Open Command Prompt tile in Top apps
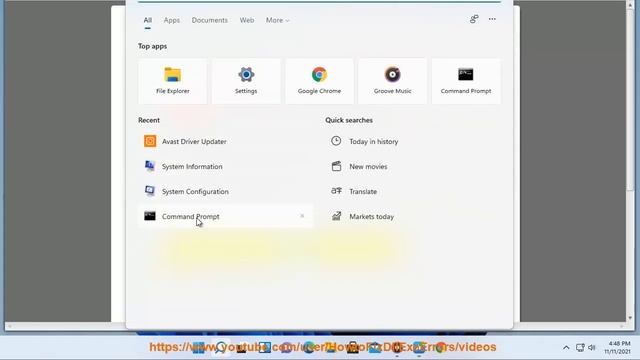Image resolution: width=640 pixels, height=360 pixels. pyautogui.click(x=466, y=81)
